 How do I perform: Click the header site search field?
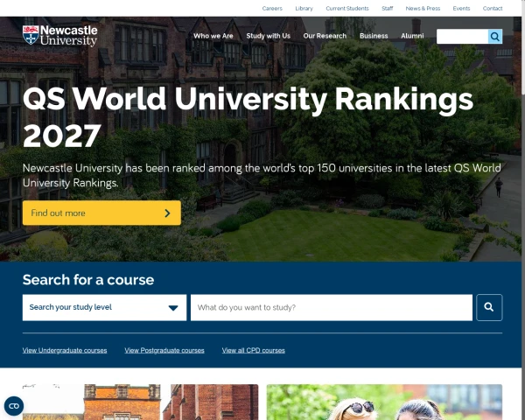[462, 36]
